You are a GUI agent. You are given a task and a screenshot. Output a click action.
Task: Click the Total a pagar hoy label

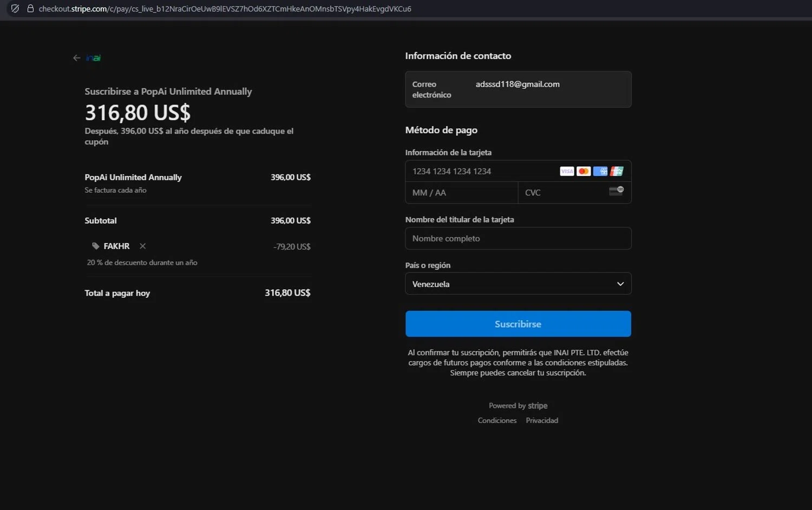click(117, 293)
